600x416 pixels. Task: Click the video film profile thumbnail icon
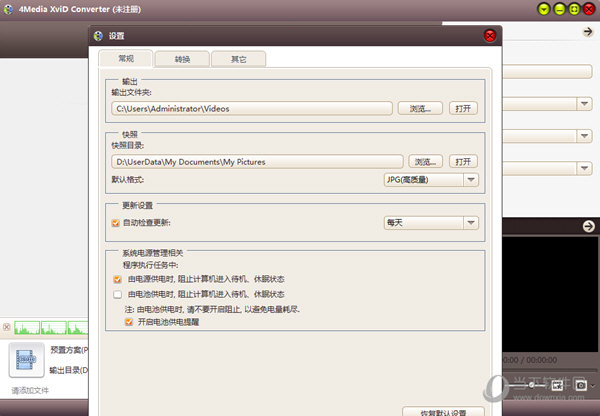[26, 360]
